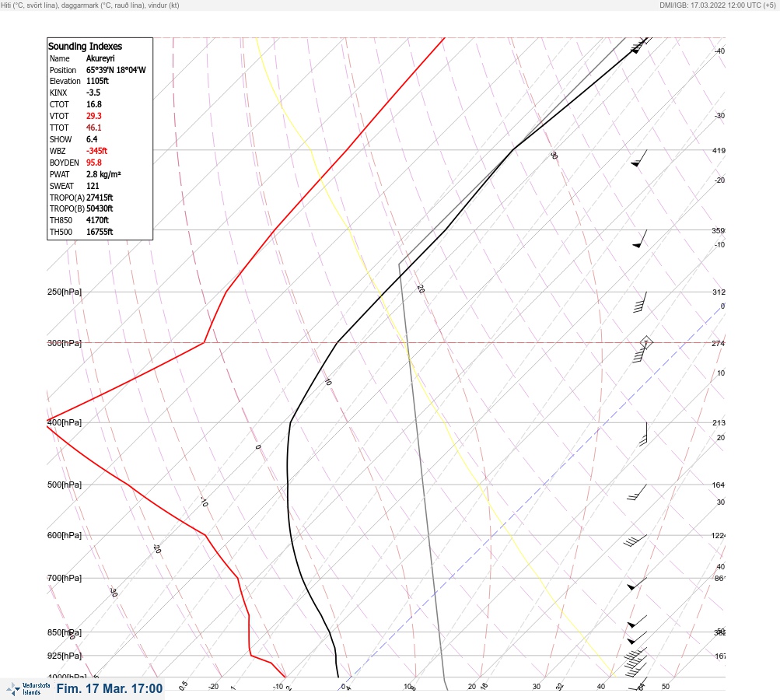Select the station name 'Akureyri'
This screenshot has height=700, width=780.
click(100, 58)
